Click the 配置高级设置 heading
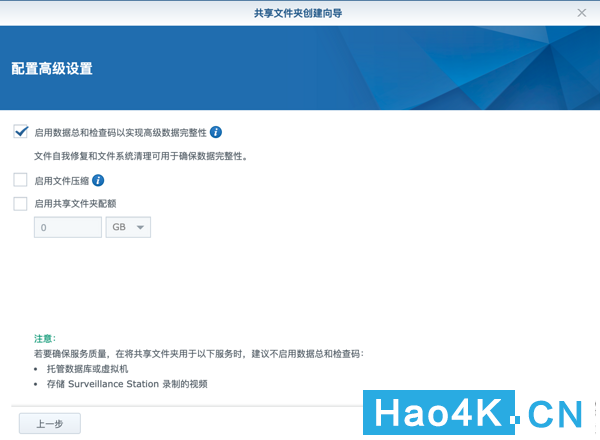 coord(52,69)
